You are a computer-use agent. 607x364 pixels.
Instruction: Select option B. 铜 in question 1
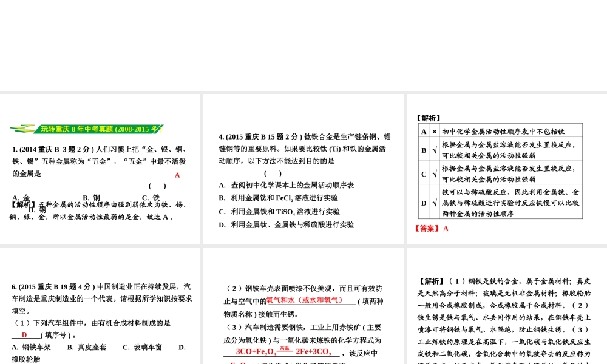92,198
